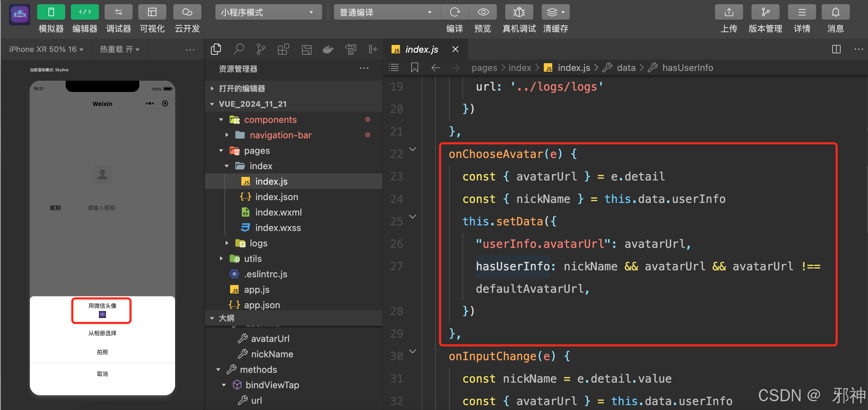868x410 pixels.
Task: Open the real device debug icon
Action: tap(519, 12)
